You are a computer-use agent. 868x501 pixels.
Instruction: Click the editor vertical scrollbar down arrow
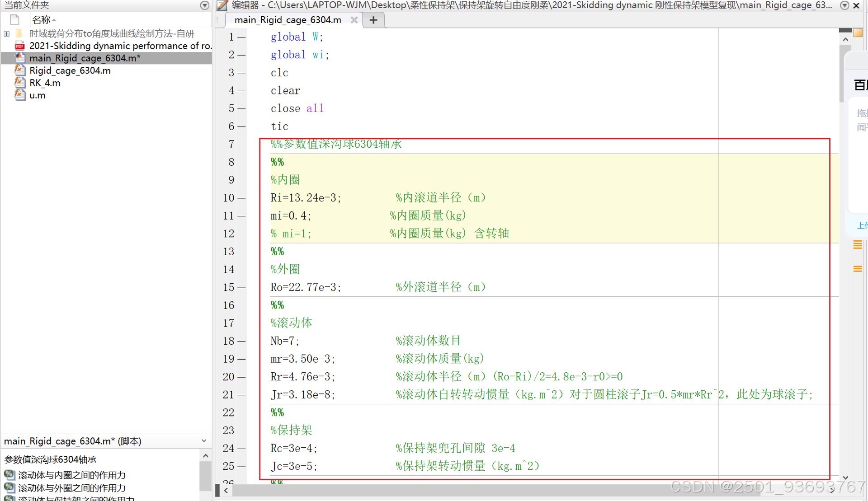845,477
